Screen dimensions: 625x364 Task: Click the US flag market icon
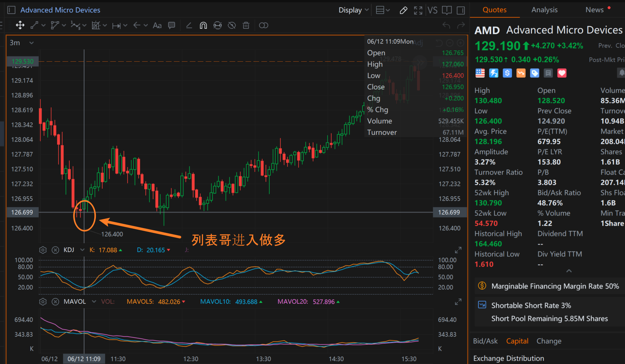coord(480,73)
